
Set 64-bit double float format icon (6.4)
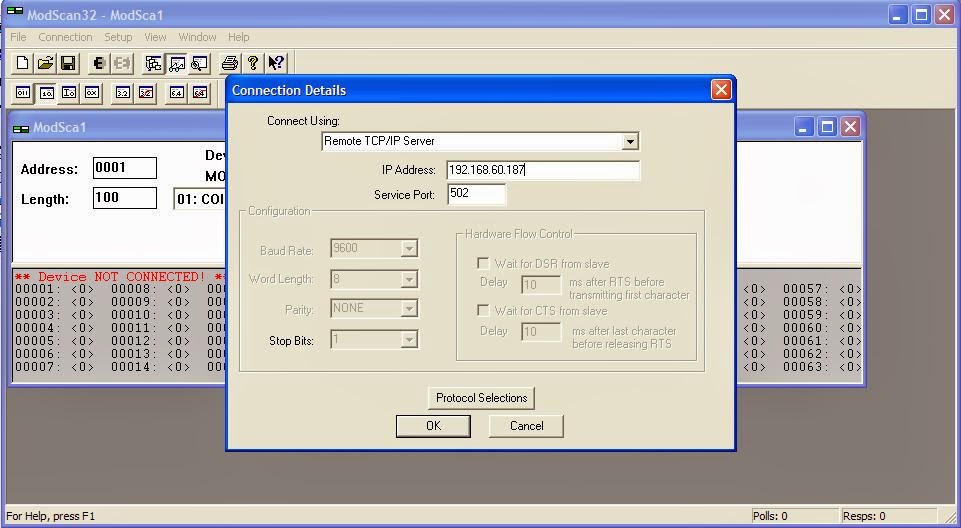177,93
